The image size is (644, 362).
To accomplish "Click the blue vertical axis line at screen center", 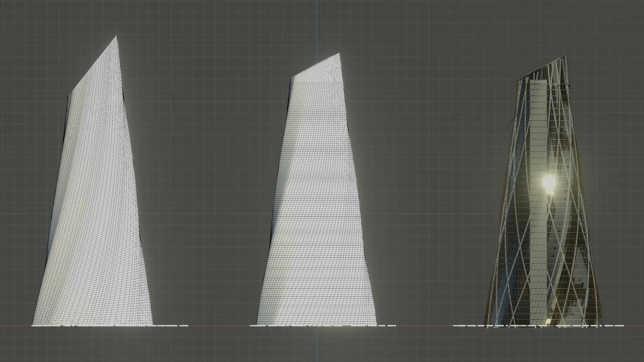I will 318,24.
